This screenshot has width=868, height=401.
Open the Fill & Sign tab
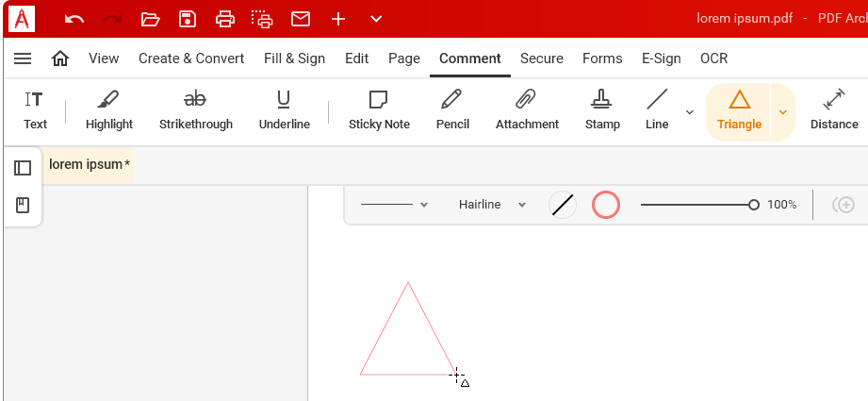point(294,58)
